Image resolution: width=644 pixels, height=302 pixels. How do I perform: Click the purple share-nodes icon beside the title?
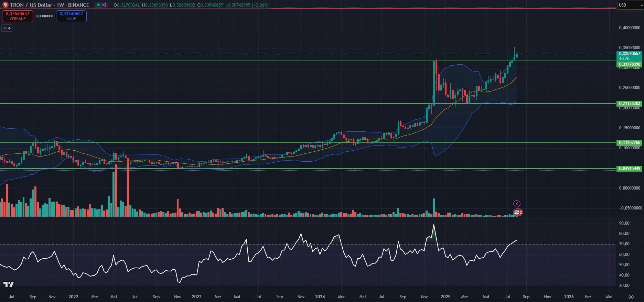coord(104,5)
